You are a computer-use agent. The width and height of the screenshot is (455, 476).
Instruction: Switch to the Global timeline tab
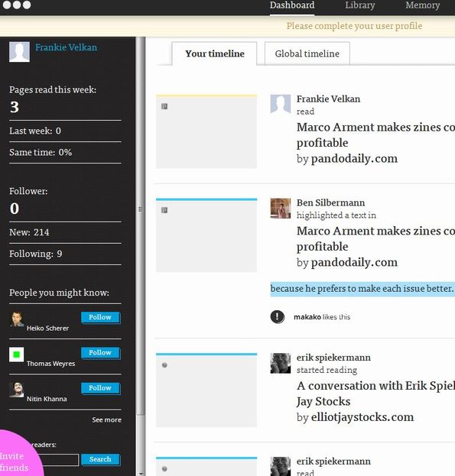point(307,53)
